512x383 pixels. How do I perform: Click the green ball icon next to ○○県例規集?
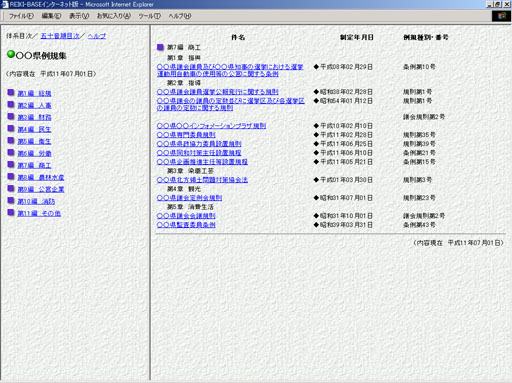click(11, 54)
